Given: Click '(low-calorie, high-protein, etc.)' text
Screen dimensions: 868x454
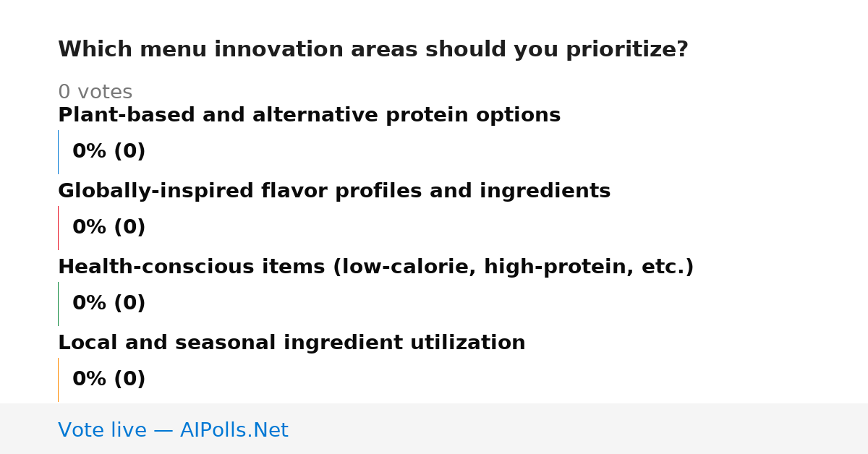Looking at the screenshot, I should click(513, 267).
